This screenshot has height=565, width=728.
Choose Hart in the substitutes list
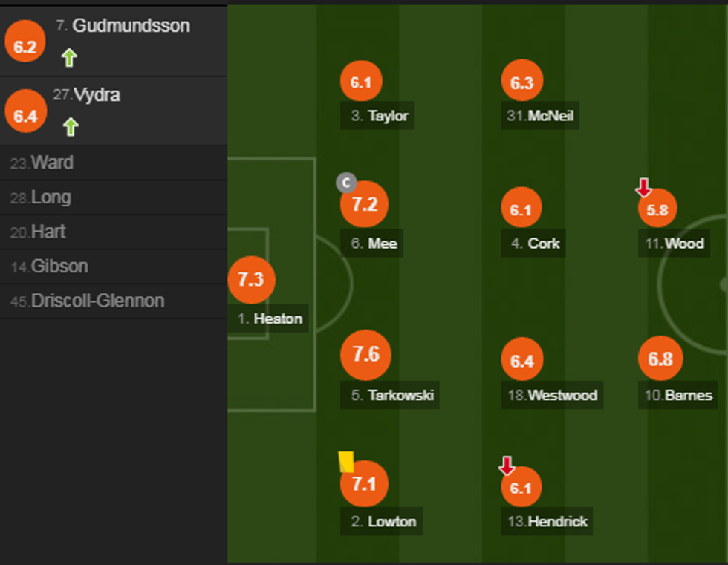click(48, 232)
